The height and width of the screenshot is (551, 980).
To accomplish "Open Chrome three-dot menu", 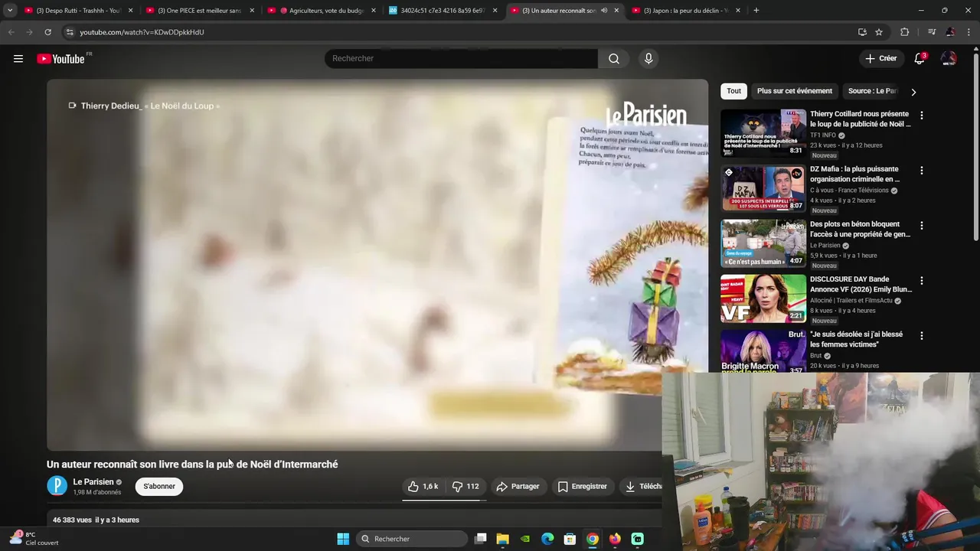I will point(969,32).
